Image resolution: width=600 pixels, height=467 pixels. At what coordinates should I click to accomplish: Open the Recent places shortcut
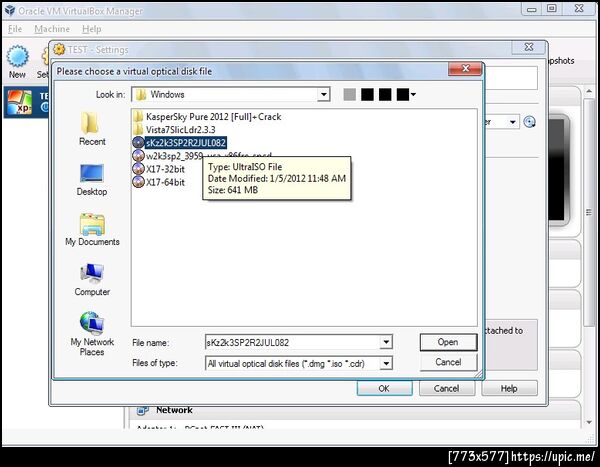point(92,129)
